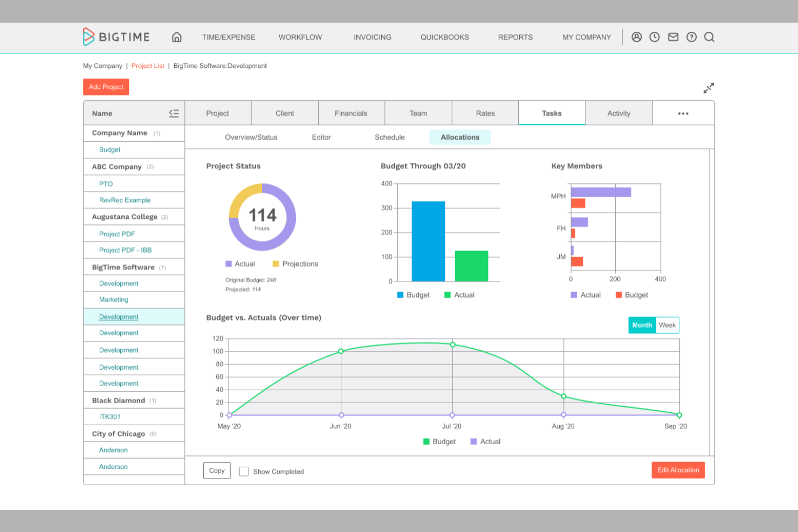Viewport: 798px width, 532px height.
Task: Open the TIME/EXPENSE menu
Action: point(229,37)
